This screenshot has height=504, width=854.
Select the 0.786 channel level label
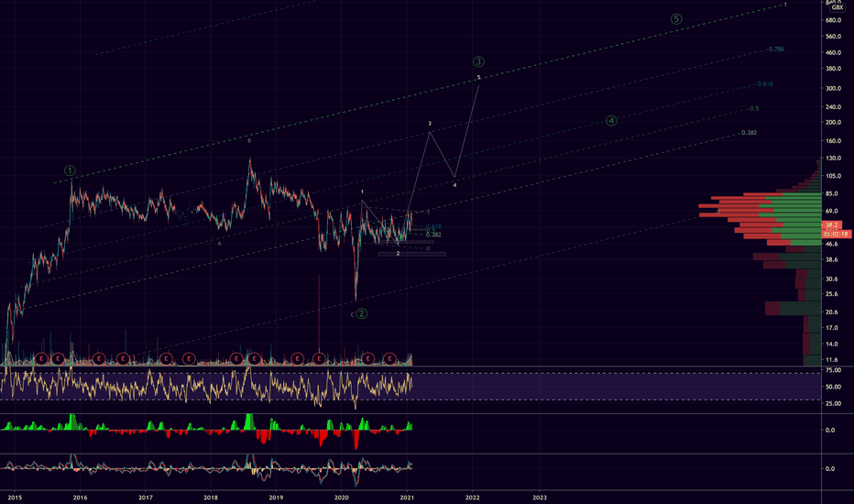point(776,49)
